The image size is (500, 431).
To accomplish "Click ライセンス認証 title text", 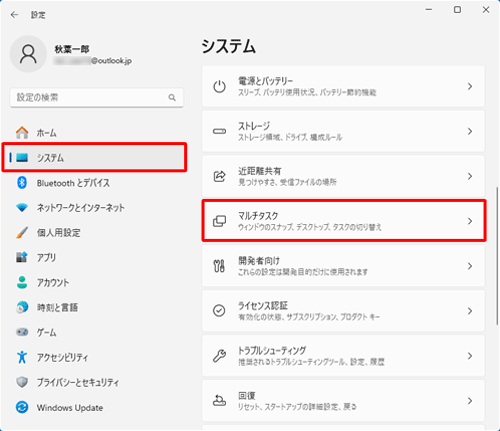I will click(x=263, y=305).
